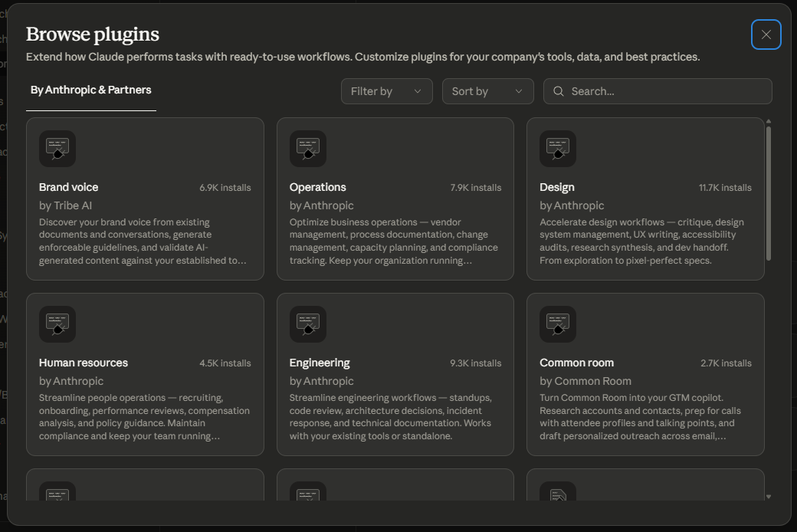Click the Browse plugins heading
This screenshot has height=532, width=797.
coord(93,34)
